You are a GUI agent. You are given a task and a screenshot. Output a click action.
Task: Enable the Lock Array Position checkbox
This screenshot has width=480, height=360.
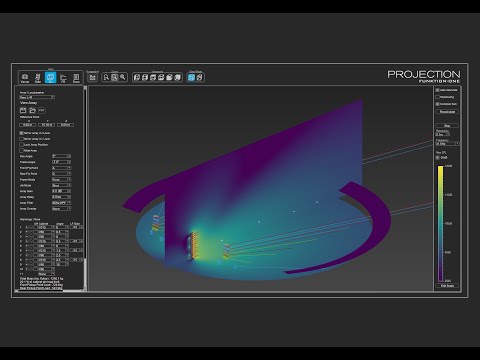[22, 145]
